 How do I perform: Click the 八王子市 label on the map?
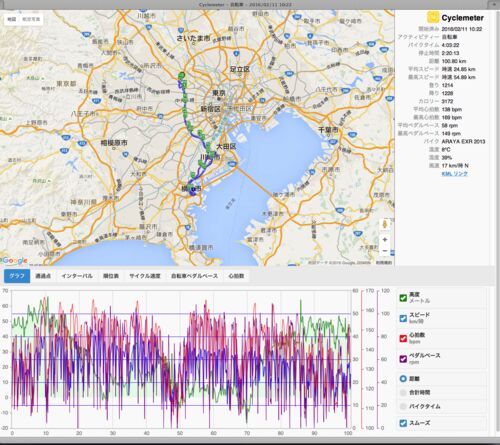[x=83, y=114]
